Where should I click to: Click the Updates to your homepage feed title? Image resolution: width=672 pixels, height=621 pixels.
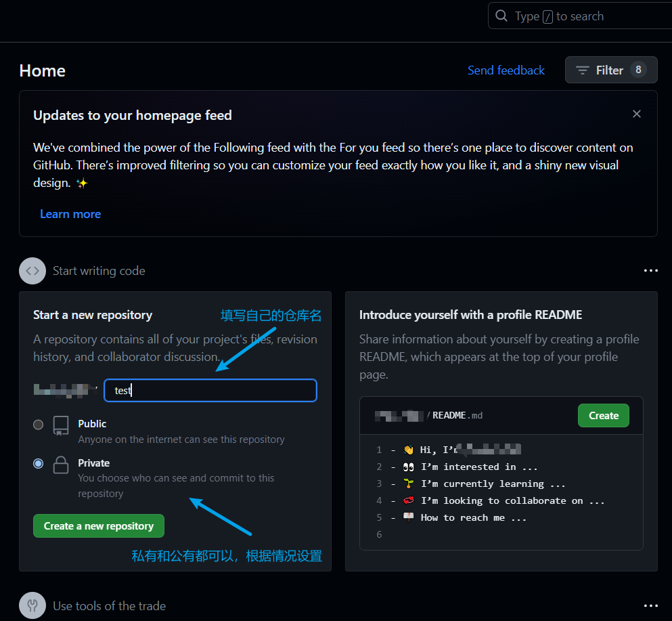click(x=133, y=115)
